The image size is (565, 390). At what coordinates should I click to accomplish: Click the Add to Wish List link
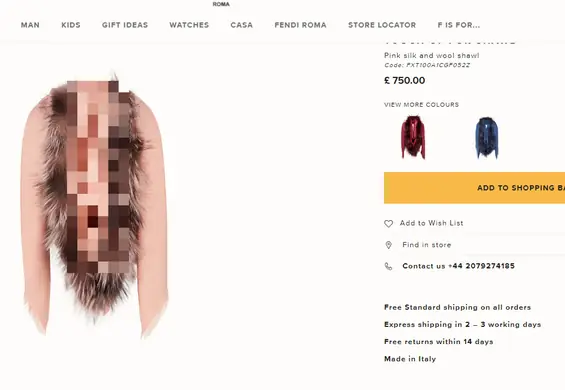coord(431,223)
